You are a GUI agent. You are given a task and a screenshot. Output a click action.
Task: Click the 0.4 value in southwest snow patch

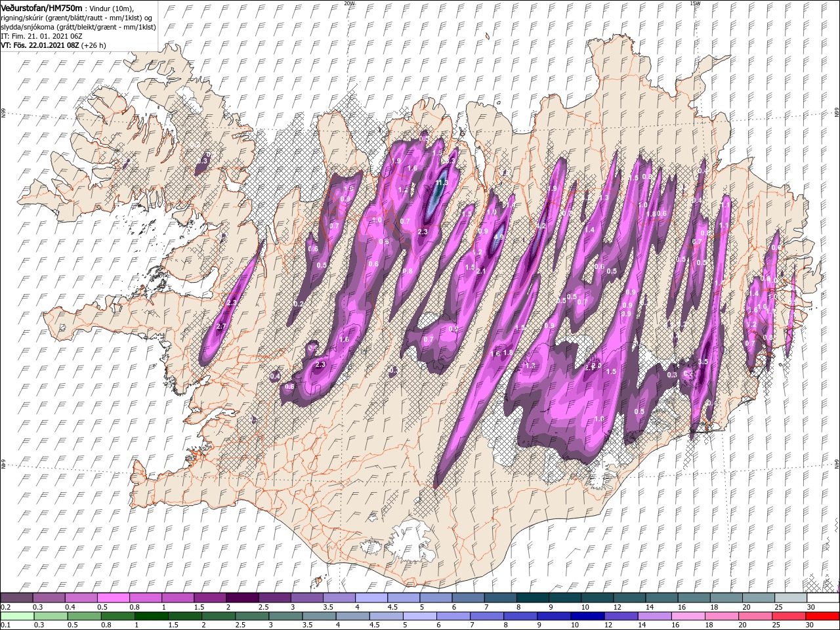275,376
